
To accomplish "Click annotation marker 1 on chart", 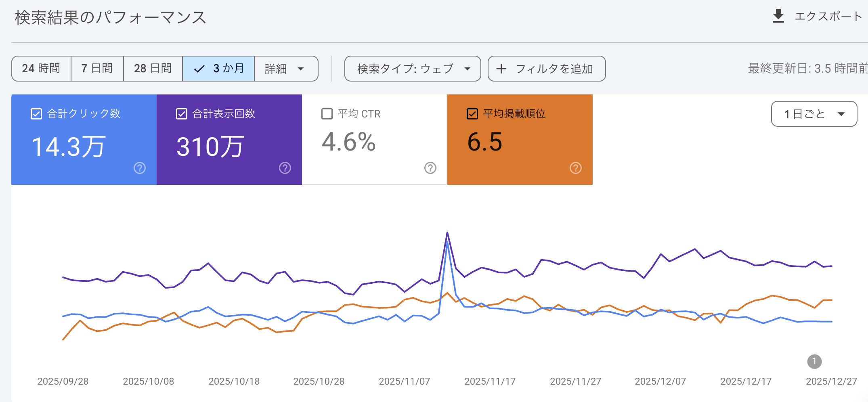I will [814, 361].
